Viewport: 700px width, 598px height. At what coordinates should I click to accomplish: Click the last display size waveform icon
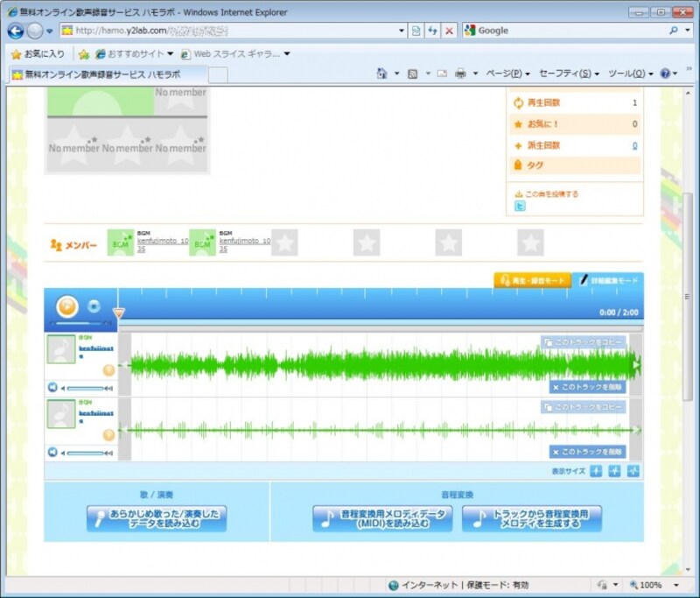point(633,471)
